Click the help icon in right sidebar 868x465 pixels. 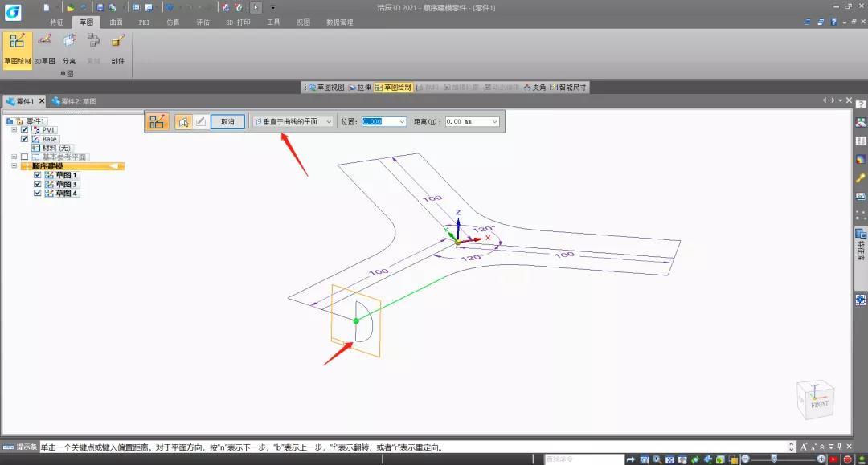point(861,104)
